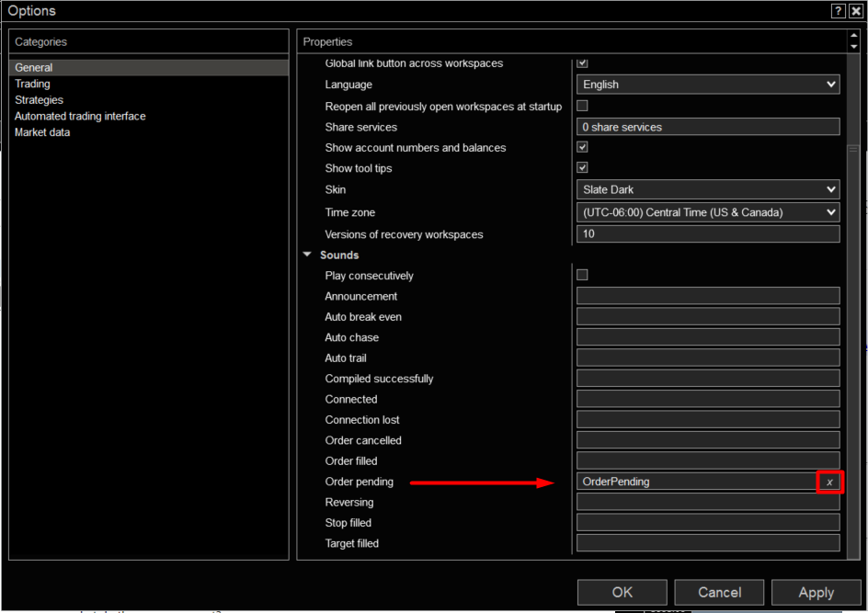Toggle Show account numbers and balances
Viewport: 868px width, 613px height.
click(582, 147)
